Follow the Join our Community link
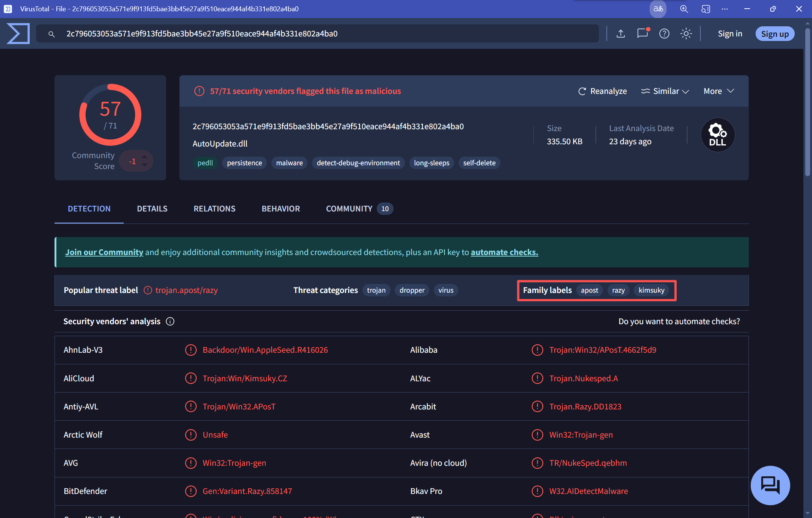 (104, 252)
